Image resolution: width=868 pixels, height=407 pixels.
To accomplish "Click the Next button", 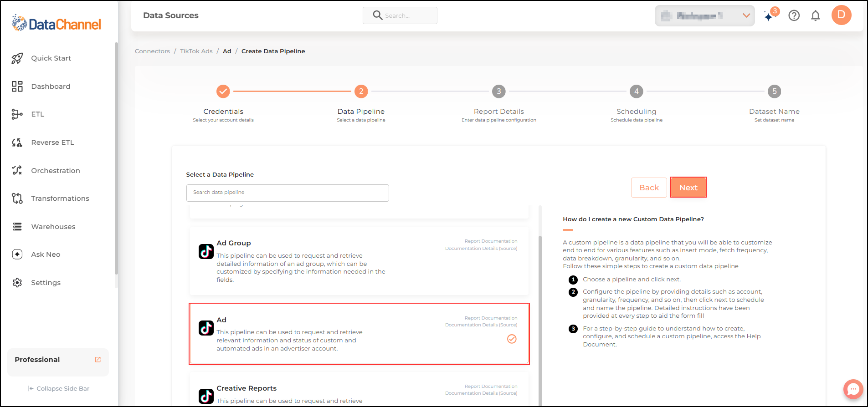I will pyautogui.click(x=688, y=188).
